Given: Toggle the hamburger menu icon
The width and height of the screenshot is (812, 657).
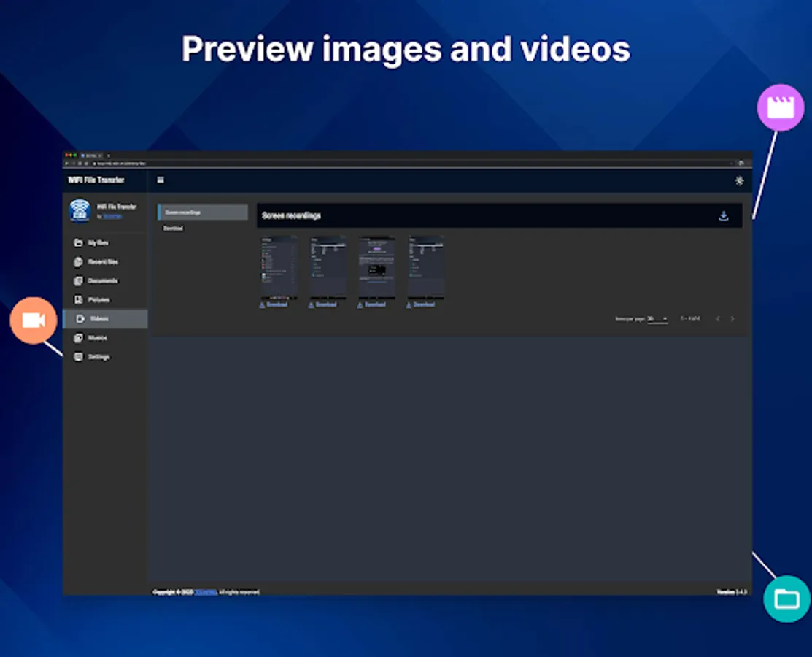Looking at the screenshot, I should coord(161,180).
